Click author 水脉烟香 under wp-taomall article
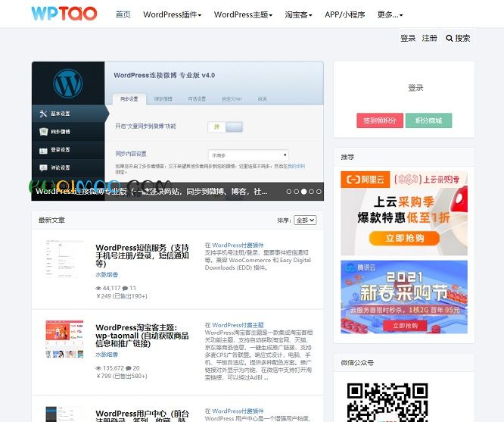Screen dimensions: 504x422 click(x=107, y=355)
